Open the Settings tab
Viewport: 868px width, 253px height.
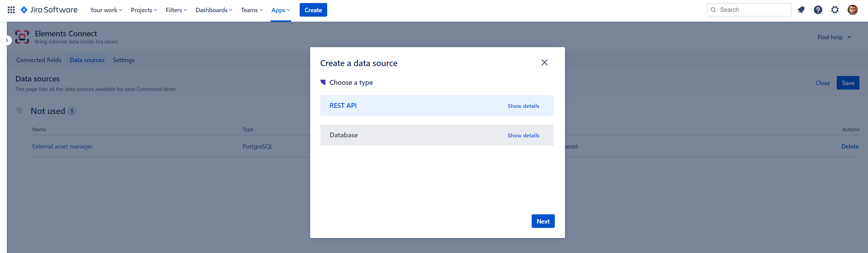tap(123, 60)
